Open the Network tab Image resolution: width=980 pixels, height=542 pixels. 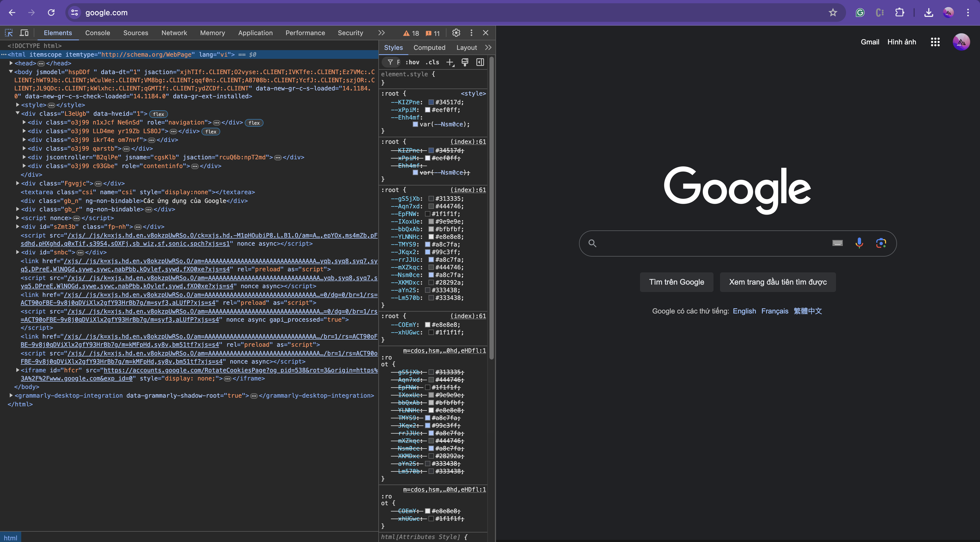(174, 33)
